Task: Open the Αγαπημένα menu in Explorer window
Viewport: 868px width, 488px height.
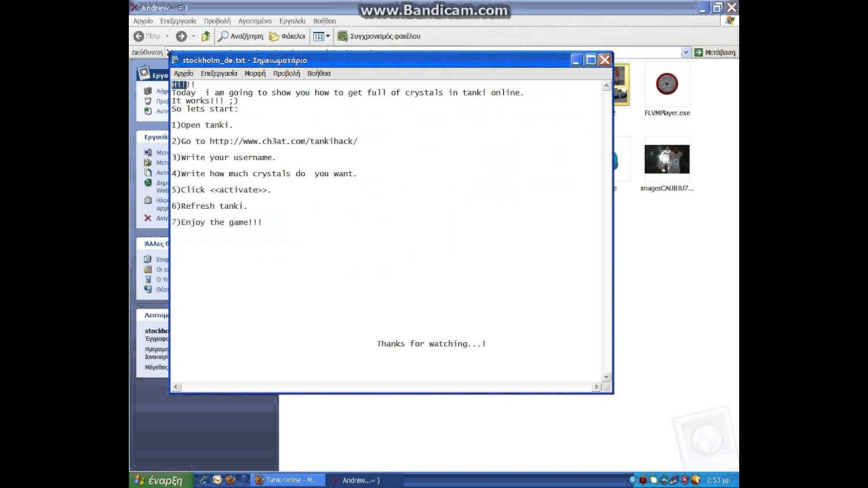Action: (255, 21)
